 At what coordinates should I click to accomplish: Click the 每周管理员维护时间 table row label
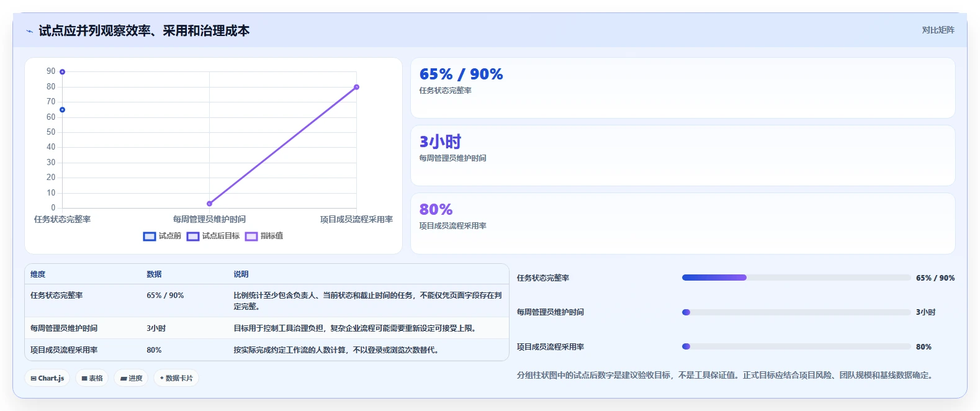tap(64, 328)
